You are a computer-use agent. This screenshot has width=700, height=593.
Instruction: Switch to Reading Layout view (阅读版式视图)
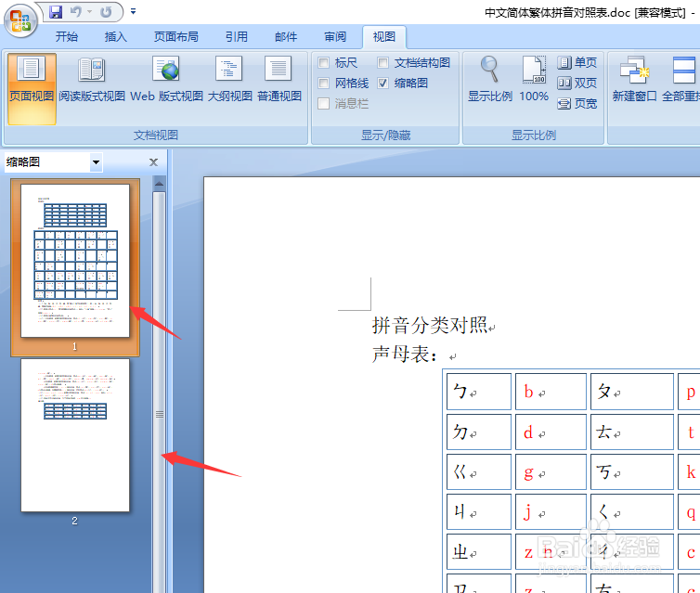point(92,80)
